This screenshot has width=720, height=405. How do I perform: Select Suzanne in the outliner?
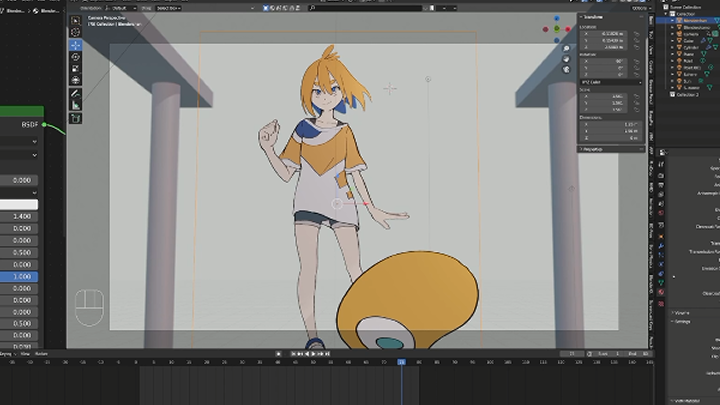click(x=691, y=87)
